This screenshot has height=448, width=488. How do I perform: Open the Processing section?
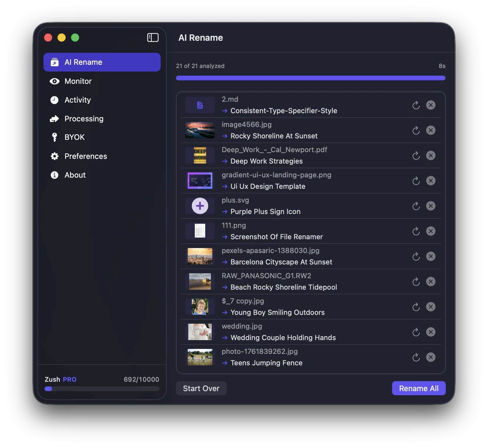pos(84,119)
